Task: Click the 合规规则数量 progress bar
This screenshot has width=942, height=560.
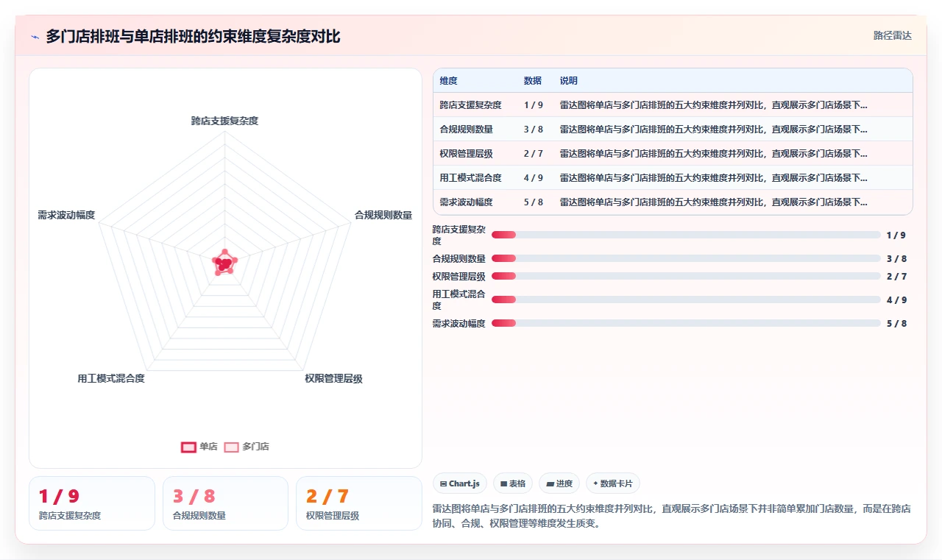Action: pos(686,258)
